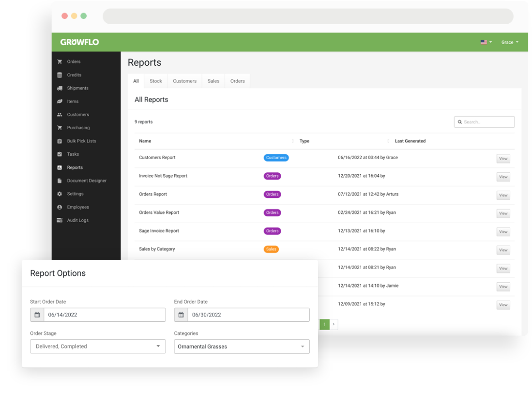Click the "9 reports" count text
The image size is (532, 393).
(143, 122)
